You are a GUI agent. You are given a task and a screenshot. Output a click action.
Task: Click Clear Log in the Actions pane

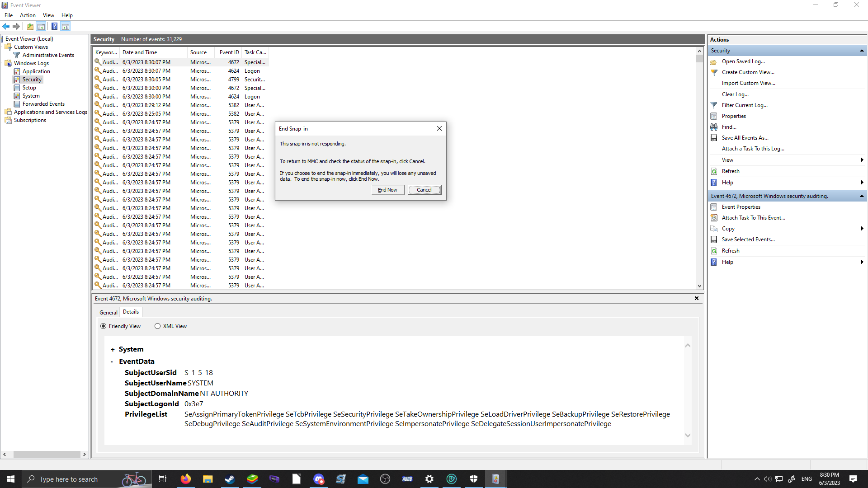735,94
